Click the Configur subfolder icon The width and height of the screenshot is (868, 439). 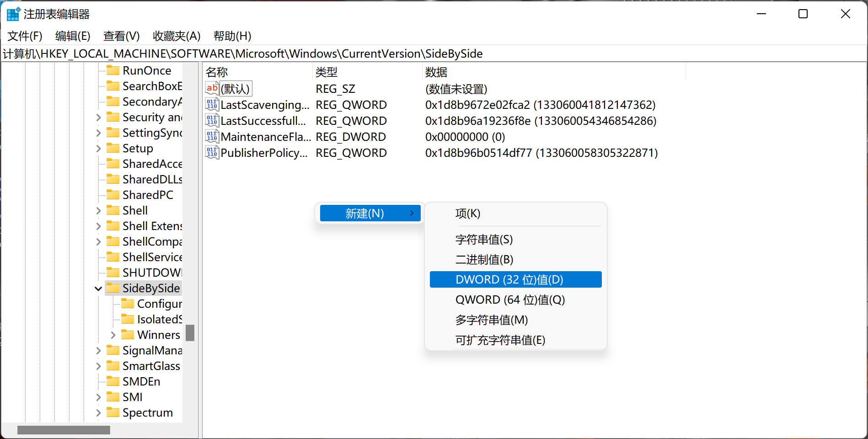point(128,303)
